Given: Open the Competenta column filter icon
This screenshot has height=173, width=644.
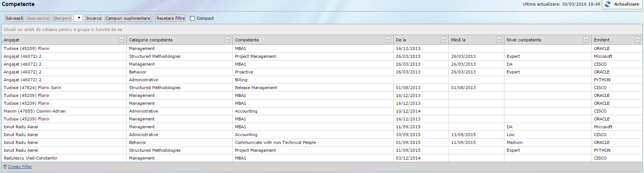Looking at the screenshot, I should click(388, 40).
